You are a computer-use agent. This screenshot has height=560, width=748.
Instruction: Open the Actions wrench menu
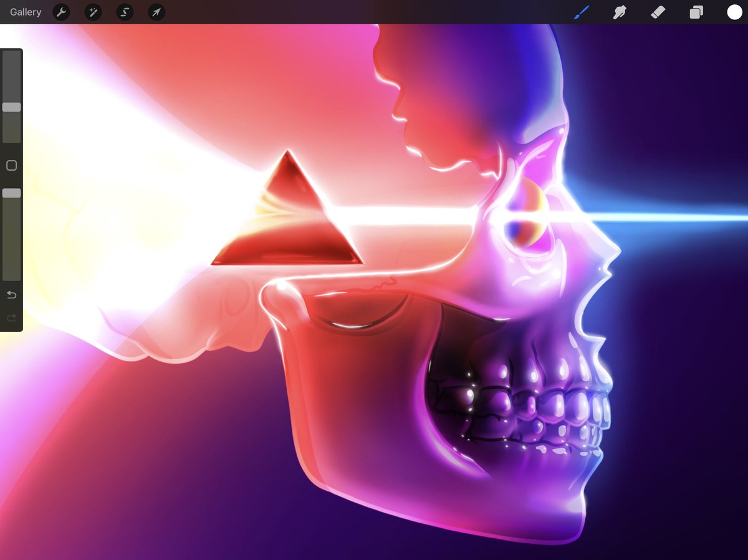(61, 12)
